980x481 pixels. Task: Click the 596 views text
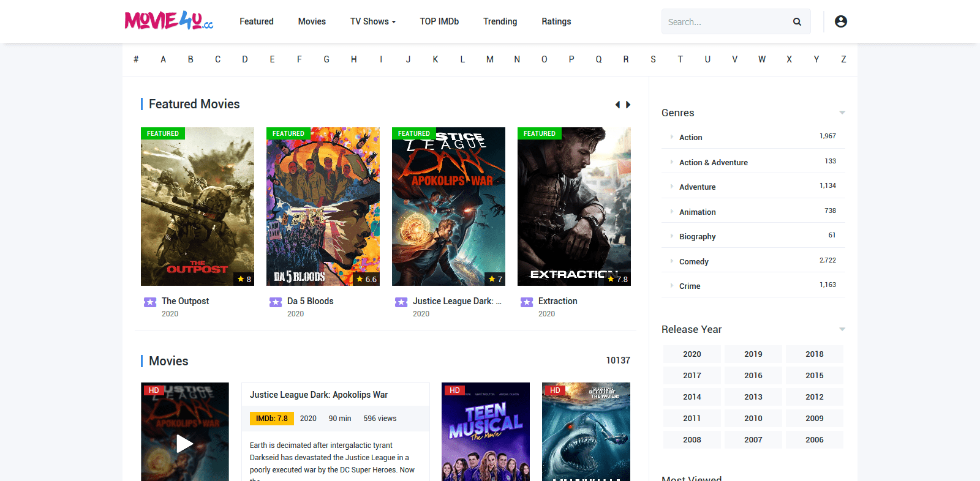pos(380,419)
